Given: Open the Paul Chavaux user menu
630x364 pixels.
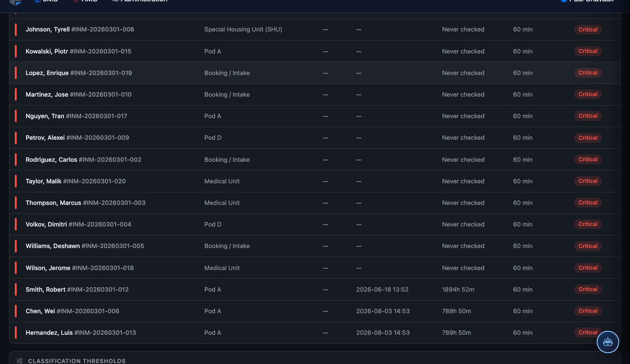Looking at the screenshot, I should pyautogui.click(x=587, y=1).
